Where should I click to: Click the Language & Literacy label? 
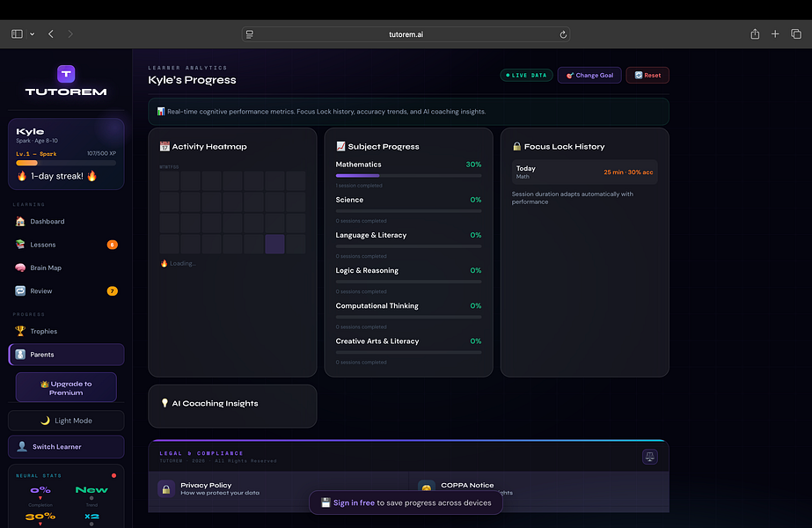[x=370, y=235]
